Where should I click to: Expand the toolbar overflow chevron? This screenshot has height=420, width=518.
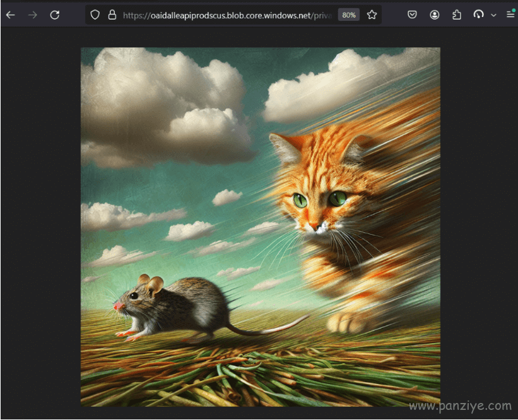coord(493,15)
